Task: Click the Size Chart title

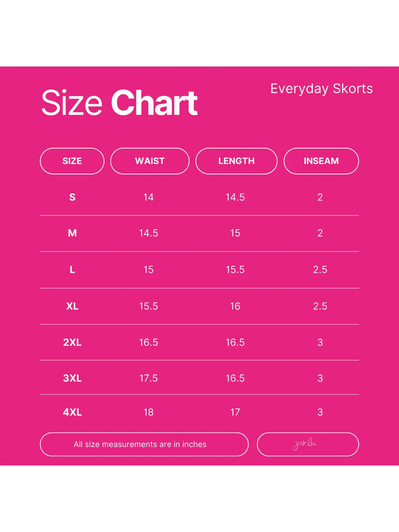Action: (x=119, y=103)
